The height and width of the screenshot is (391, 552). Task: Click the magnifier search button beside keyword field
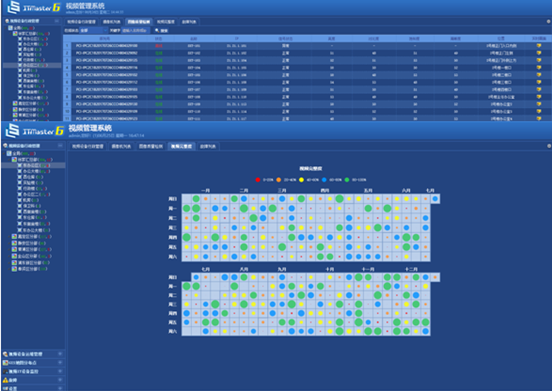[161, 31]
